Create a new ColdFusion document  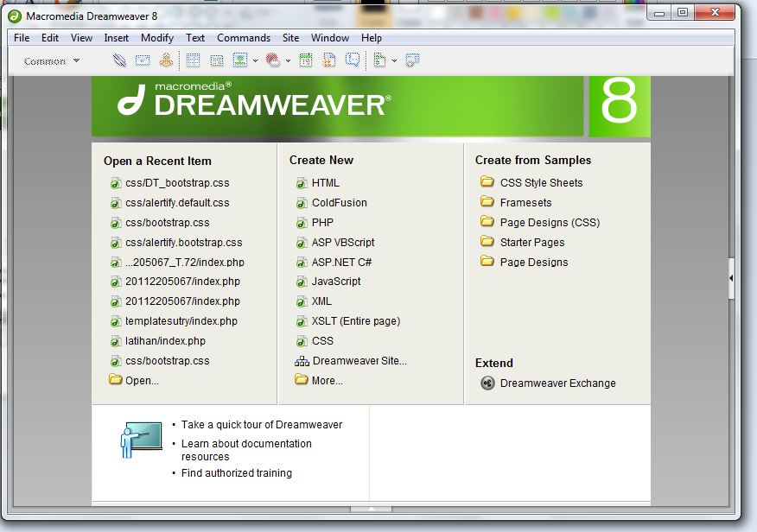(x=340, y=203)
